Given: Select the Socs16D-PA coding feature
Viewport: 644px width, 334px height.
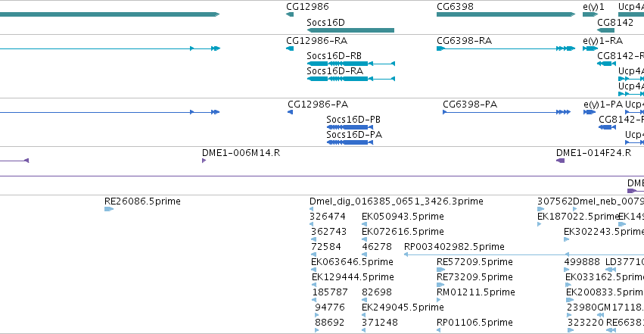Looking at the screenshot, I should click(x=350, y=142).
